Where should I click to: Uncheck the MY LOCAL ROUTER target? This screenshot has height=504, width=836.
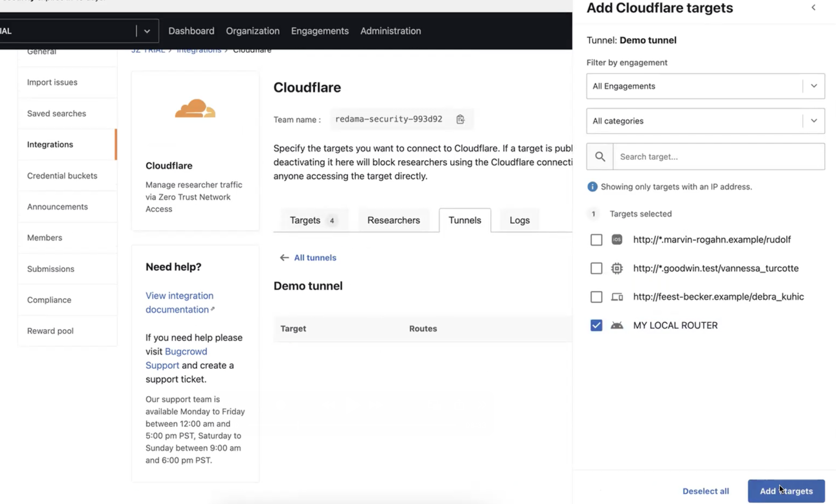click(x=596, y=325)
